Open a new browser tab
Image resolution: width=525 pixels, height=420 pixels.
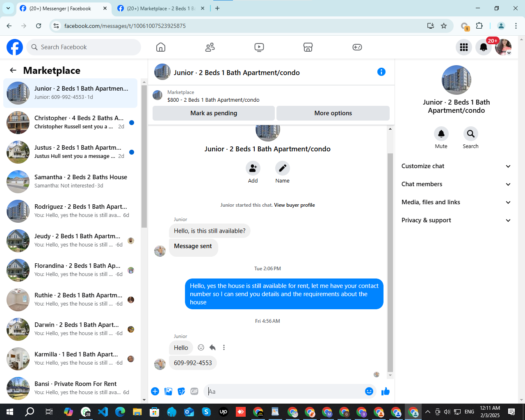[217, 8]
